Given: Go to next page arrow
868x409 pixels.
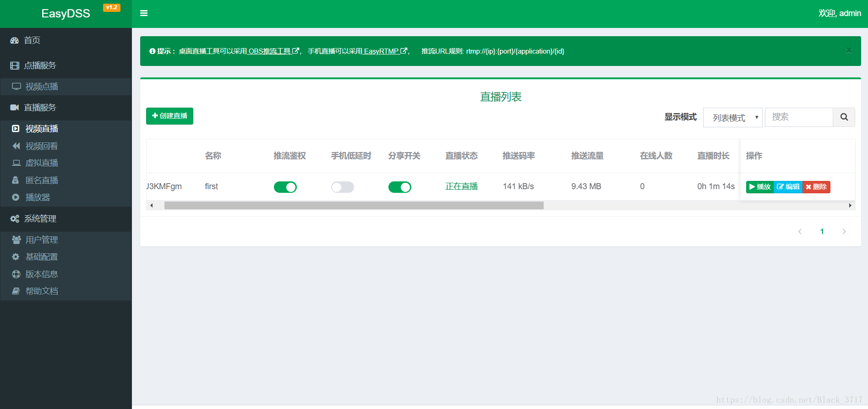Looking at the screenshot, I should click(844, 231).
